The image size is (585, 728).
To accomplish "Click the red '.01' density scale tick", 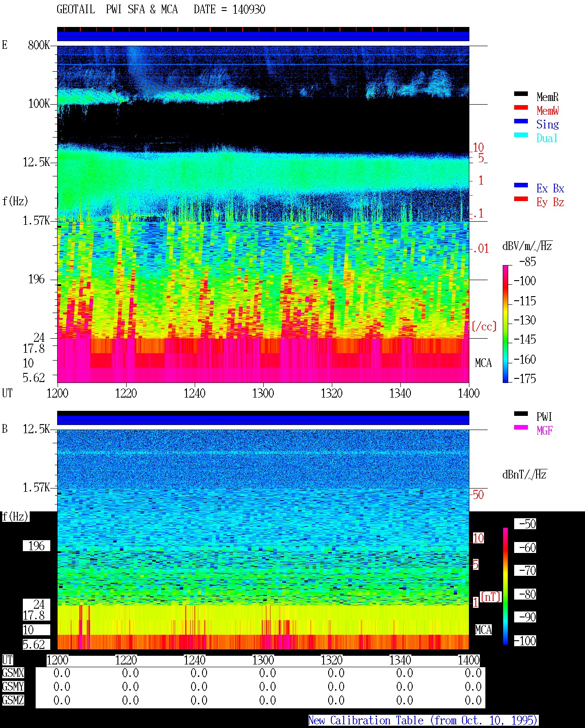I will coord(480,249).
